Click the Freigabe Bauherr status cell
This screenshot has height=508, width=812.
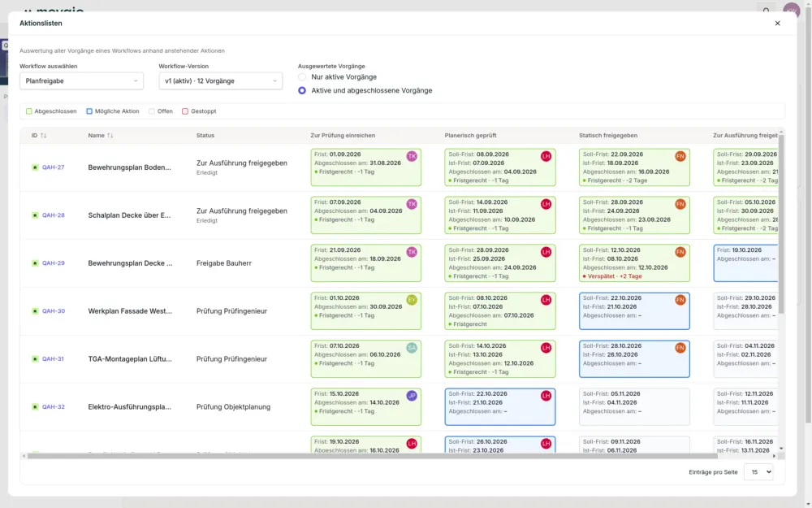(224, 263)
